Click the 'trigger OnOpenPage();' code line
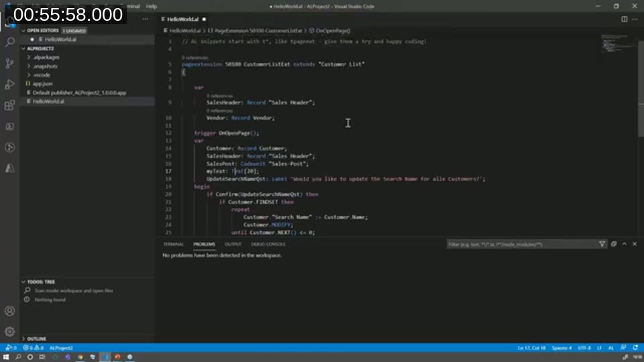 (226, 133)
